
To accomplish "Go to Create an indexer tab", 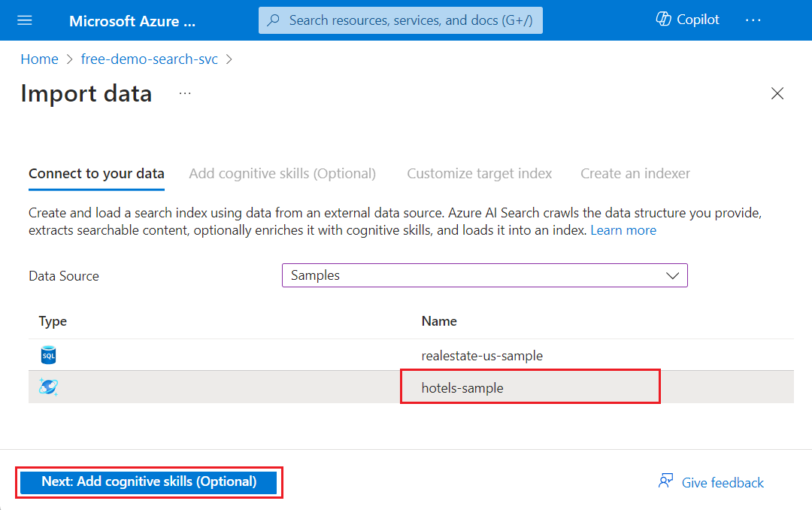I will coord(635,173).
